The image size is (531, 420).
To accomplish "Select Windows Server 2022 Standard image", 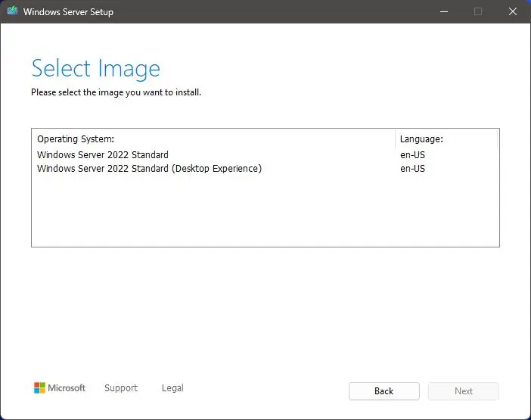I will (103, 155).
